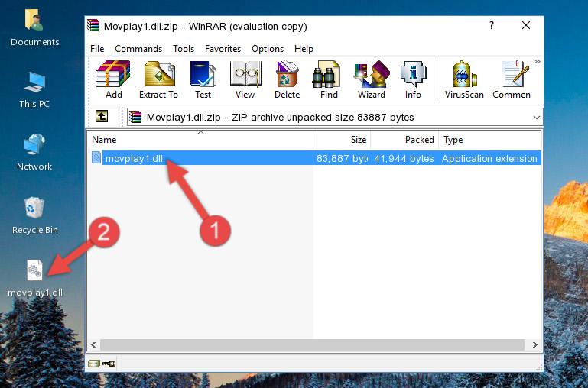Viewport: 588px width, 388px height.
Task: Click the 41,944 bytes packed size cell
Action: coord(404,158)
